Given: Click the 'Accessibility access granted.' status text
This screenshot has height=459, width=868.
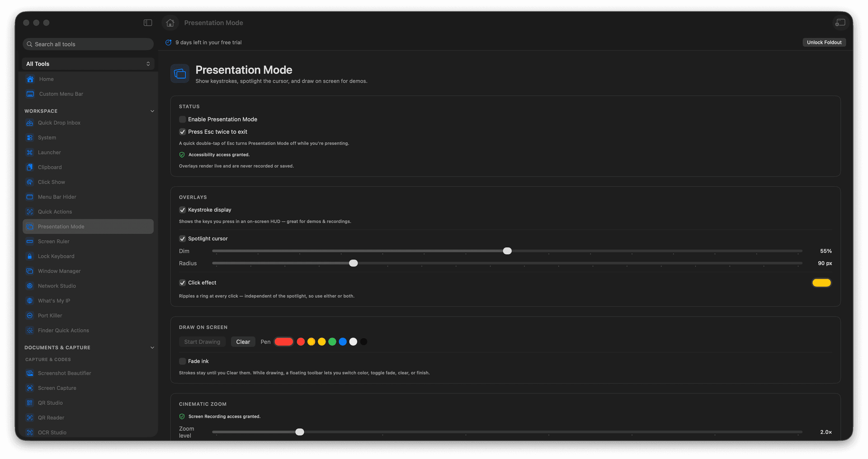Looking at the screenshot, I should coord(219,155).
